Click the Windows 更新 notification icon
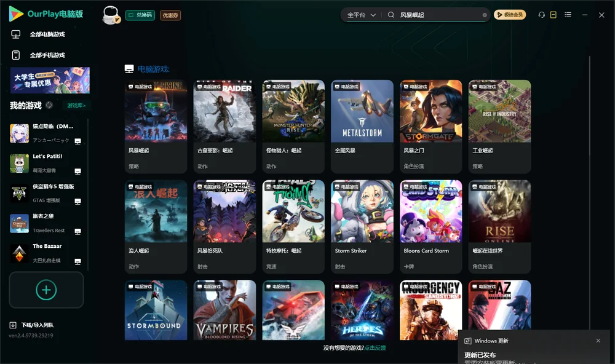The height and width of the screenshot is (364, 615). click(467, 341)
